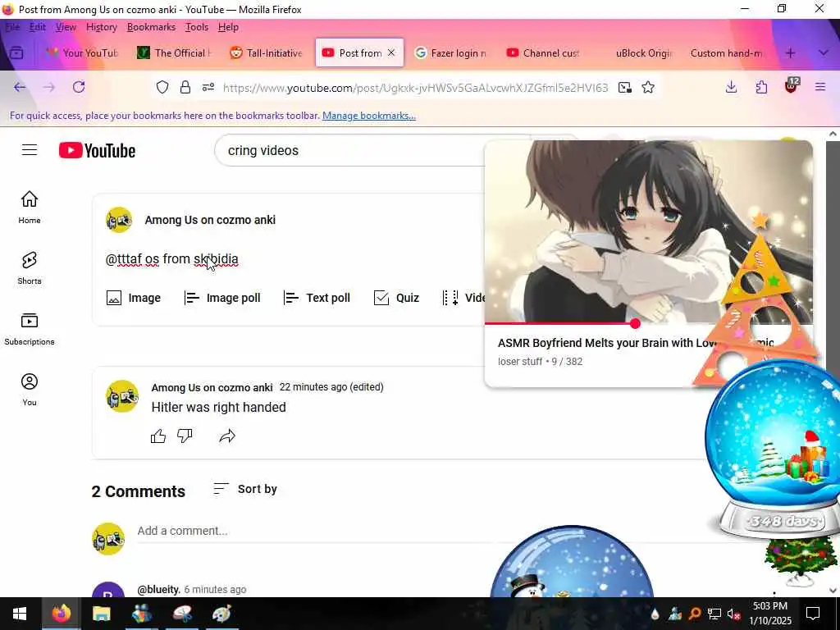Open Subscriptions in the sidebar
Image resolution: width=840 pixels, height=630 pixels.
tap(30, 329)
